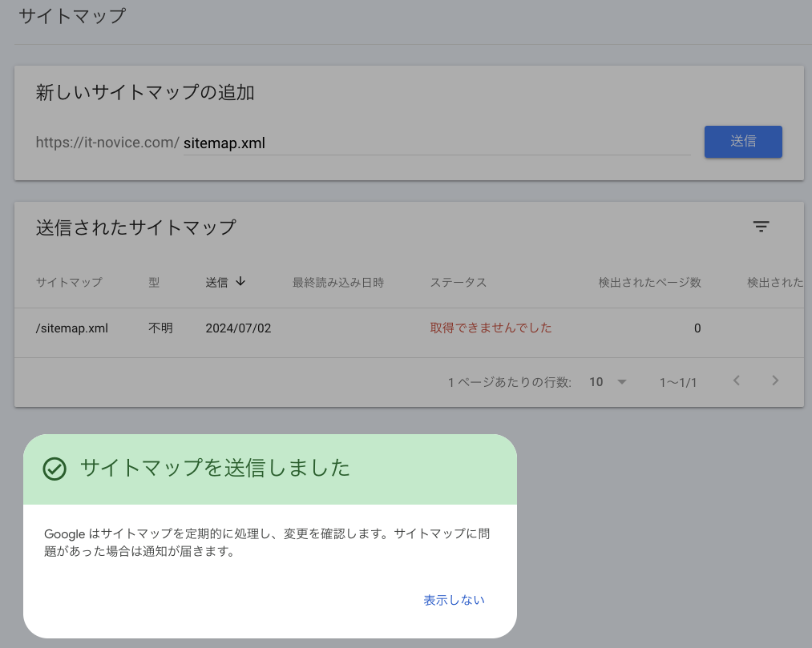Image resolution: width=812 pixels, height=648 pixels.
Task: Click the green checkmark in the toast
Action: (54, 470)
